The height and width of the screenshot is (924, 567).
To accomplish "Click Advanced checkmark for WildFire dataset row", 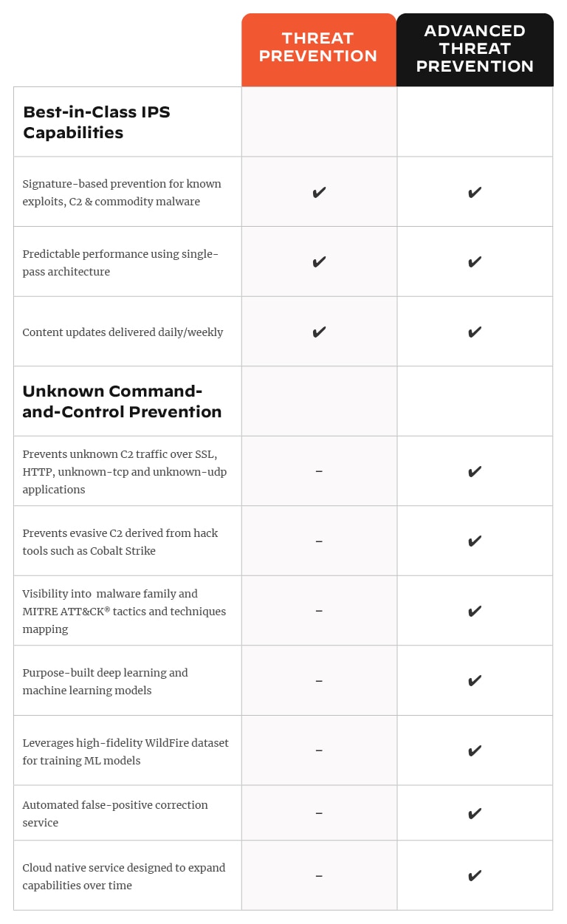I will click(475, 750).
